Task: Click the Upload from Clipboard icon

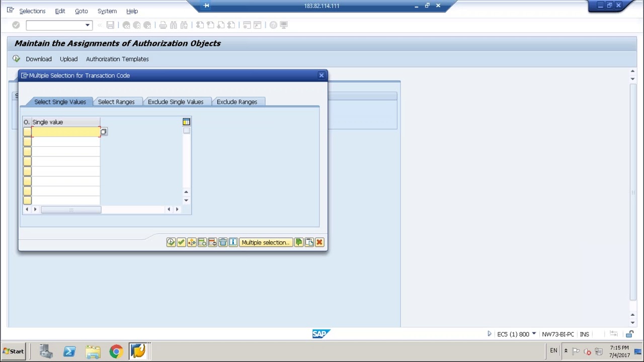Action: point(309,242)
